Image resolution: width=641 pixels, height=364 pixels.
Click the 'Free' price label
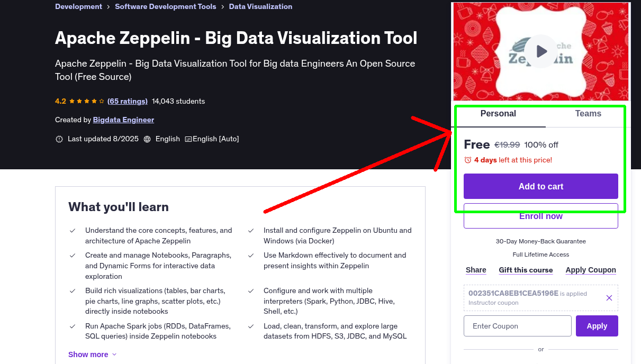[x=477, y=144]
